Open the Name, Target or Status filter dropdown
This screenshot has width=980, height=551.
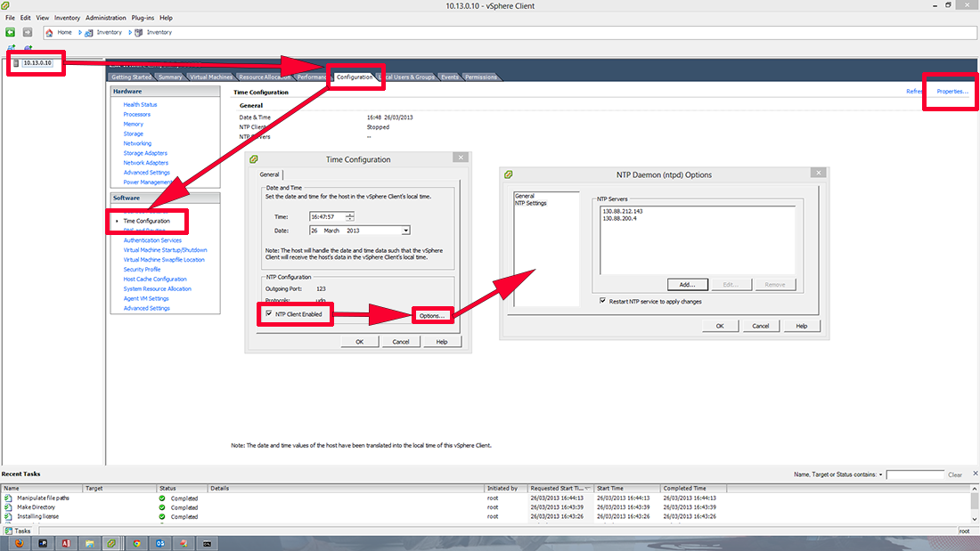click(x=881, y=474)
